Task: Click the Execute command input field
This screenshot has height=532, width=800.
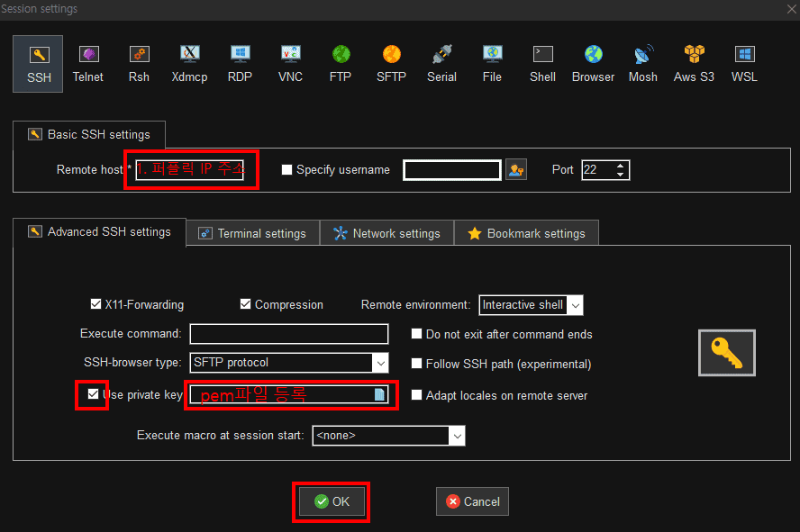Action: pyautogui.click(x=289, y=334)
